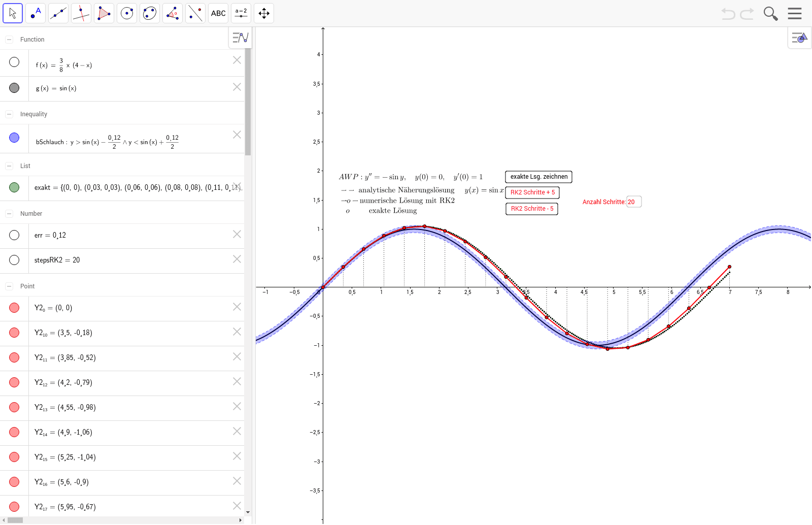
Task: Open the main hamburger menu
Action: (795, 14)
